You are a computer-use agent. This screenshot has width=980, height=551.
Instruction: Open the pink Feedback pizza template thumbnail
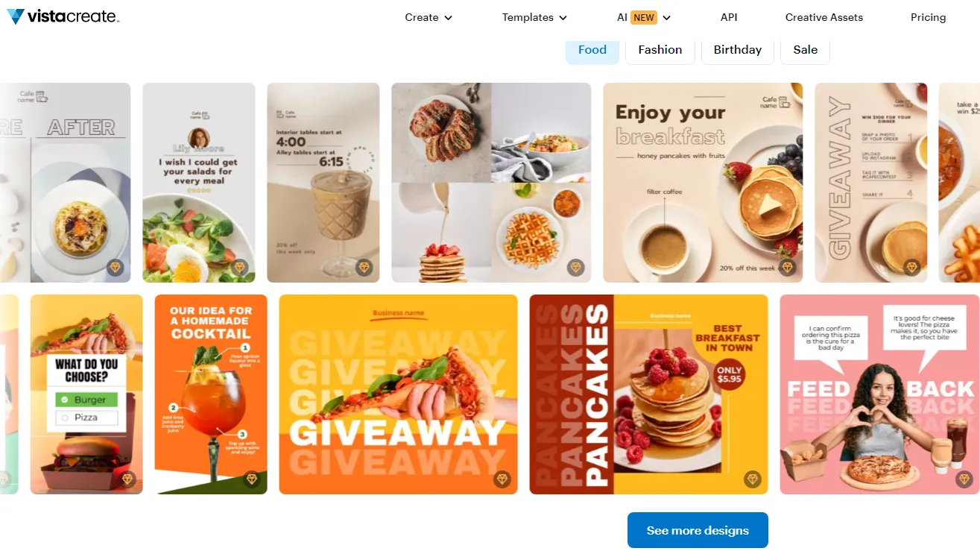(880, 394)
